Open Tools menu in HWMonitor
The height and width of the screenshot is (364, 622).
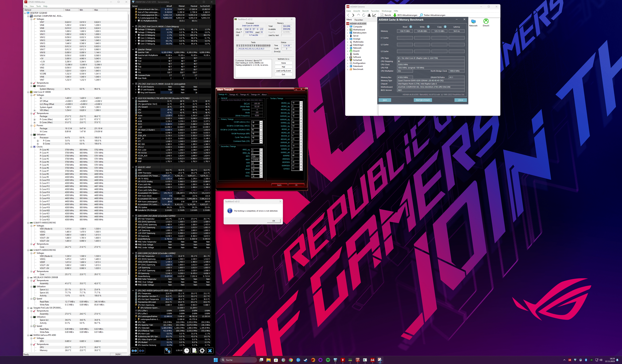tap(39, 6)
